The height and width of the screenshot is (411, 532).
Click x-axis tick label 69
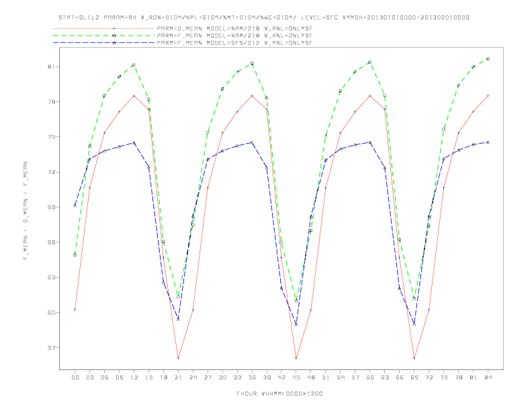click(414, 377)
